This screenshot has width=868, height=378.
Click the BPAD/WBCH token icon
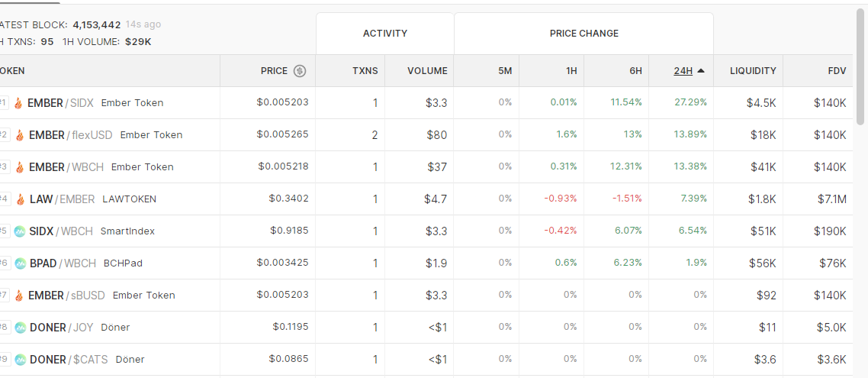(21, 263)
